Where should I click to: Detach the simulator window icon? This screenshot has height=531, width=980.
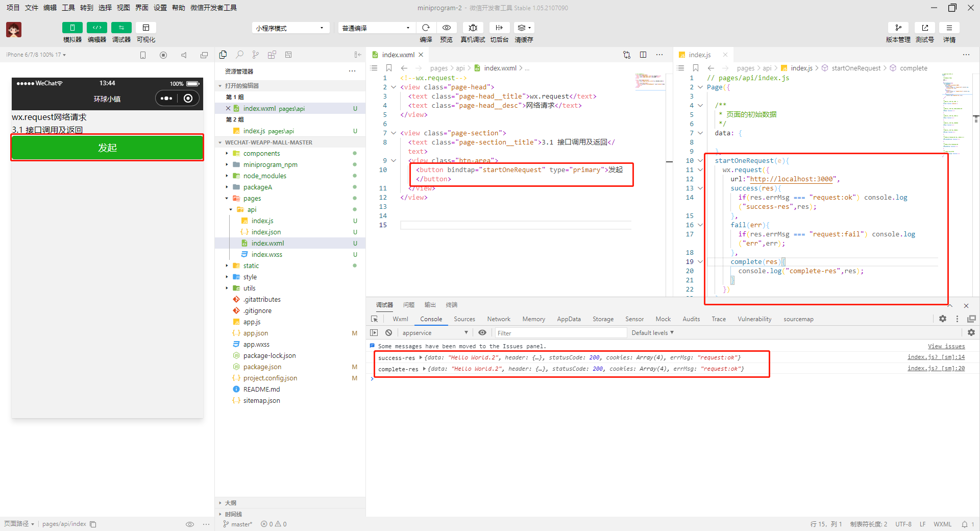[x=204, y=55]
